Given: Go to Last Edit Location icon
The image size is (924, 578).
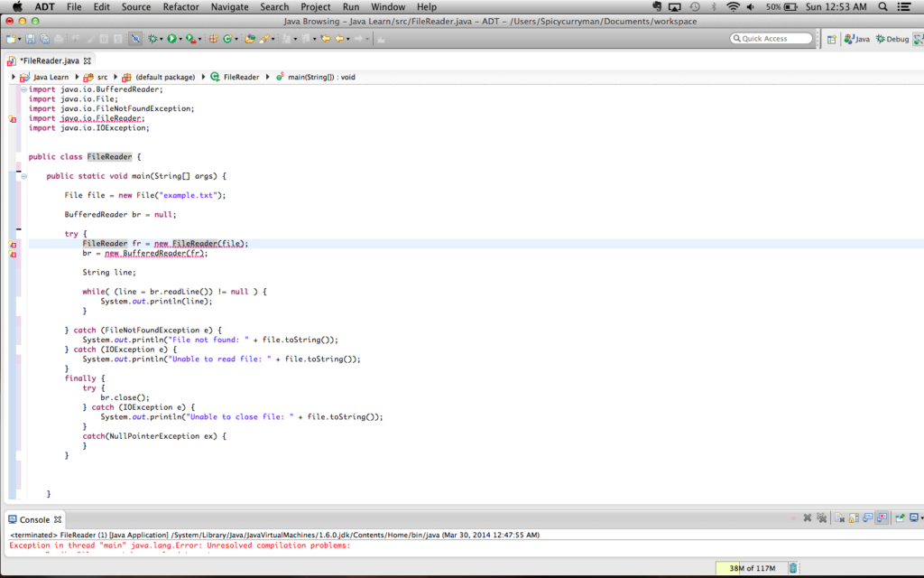Looking at the screenshot, I should (x=325, y=39).
